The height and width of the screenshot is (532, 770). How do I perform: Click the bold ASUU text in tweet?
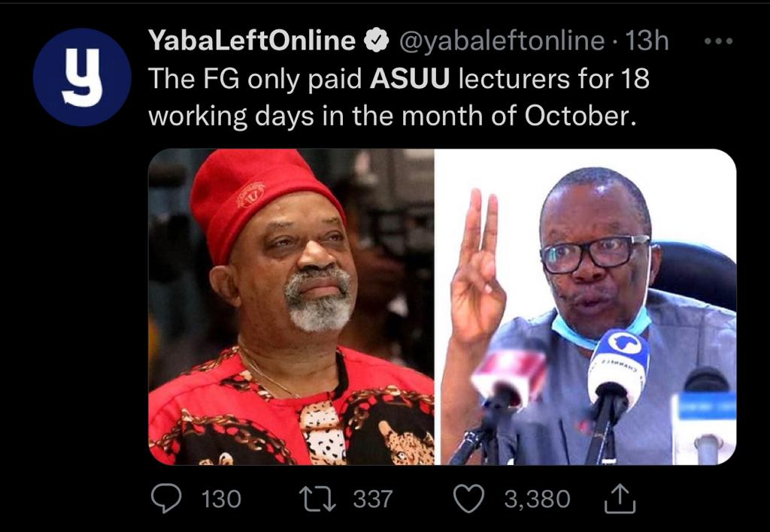(410, 79)
